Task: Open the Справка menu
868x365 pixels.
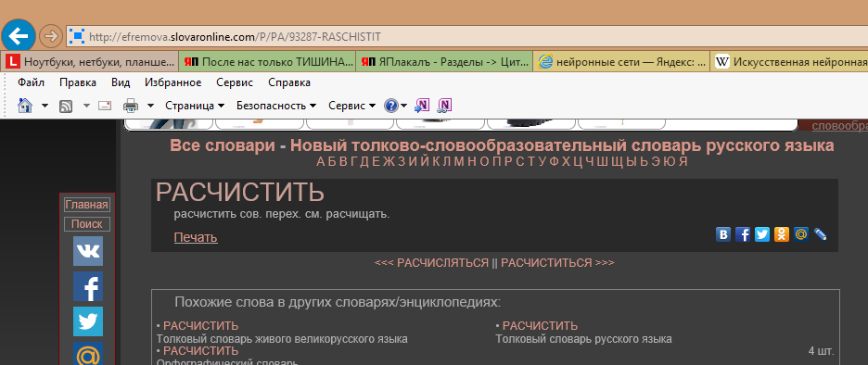Action: point(289,82)
